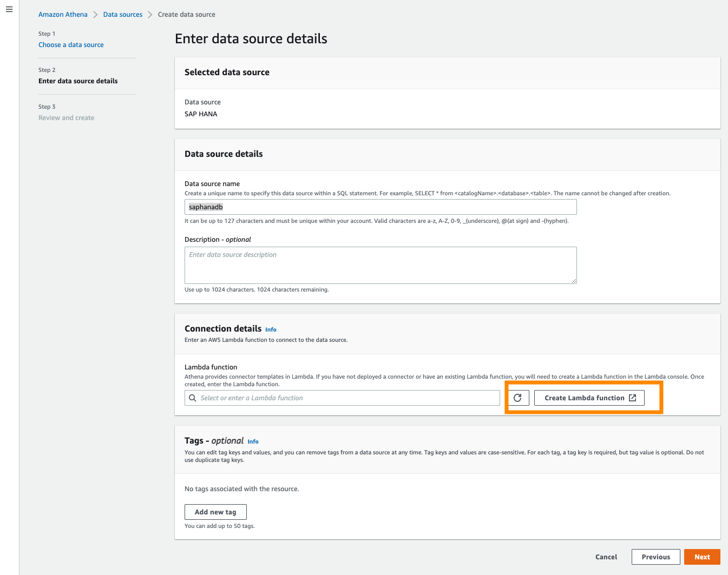Viewport: 728px width, 575px height.
Task: Open the Data sources breadcrumb link
Action: point(123,15)
